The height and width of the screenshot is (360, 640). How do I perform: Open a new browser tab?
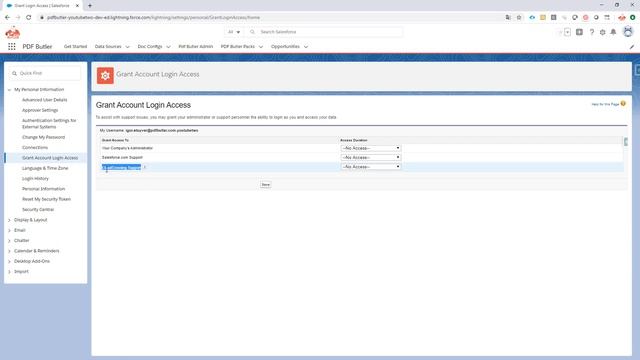[90, 6]
